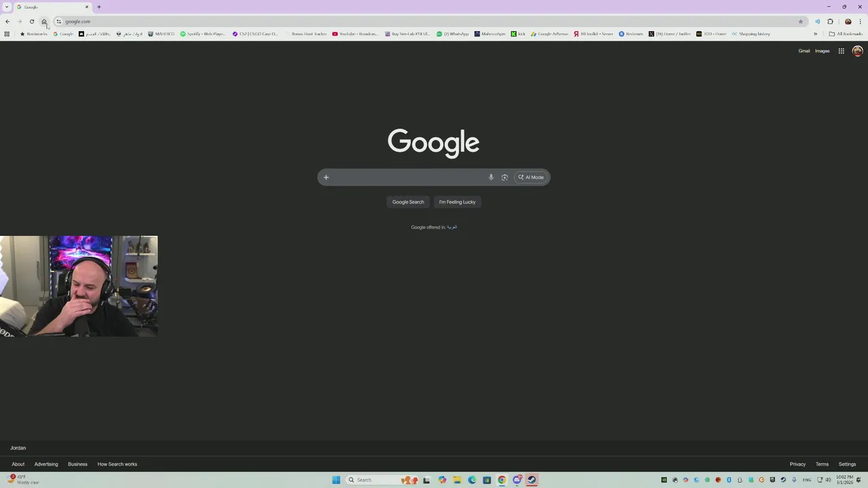This screenshot has height=488, width=868.
Task: Open the Spotify Web Player bookmark
Action: (203, 34)
